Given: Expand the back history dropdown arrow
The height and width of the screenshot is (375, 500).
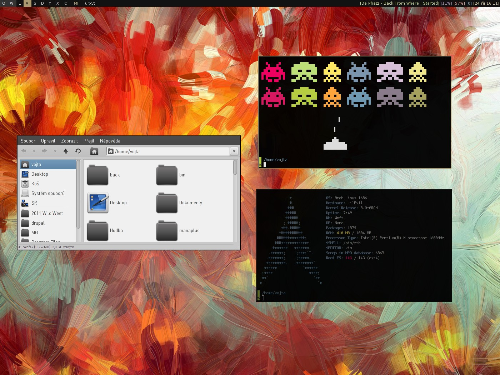Looking at the screenshot, I should coord(34,151).
